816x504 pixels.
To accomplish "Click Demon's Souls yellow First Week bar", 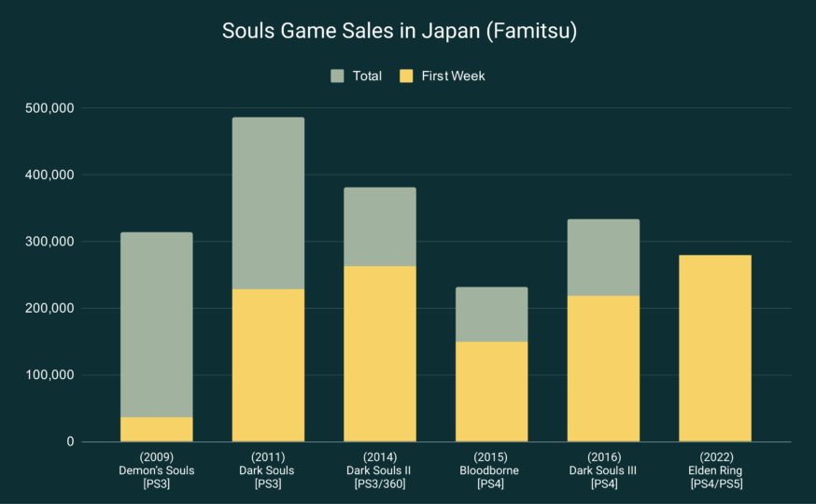I will click(x=157, y=429).
